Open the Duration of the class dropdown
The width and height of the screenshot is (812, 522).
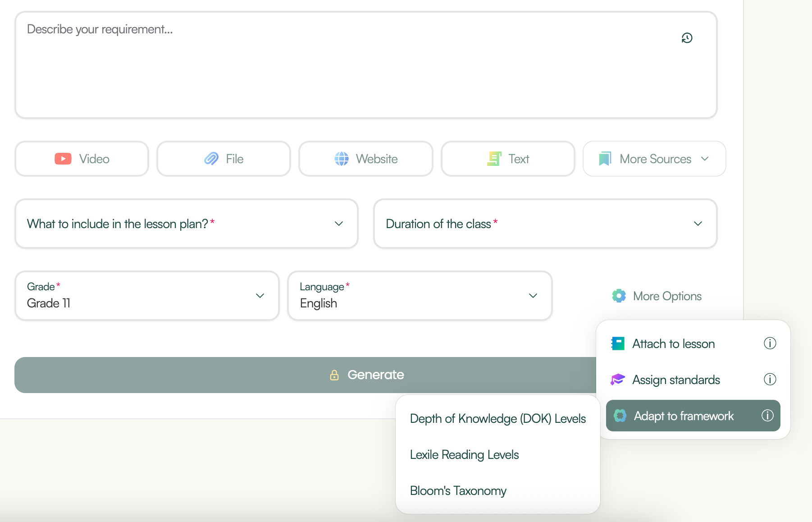(x=545, y=224)
